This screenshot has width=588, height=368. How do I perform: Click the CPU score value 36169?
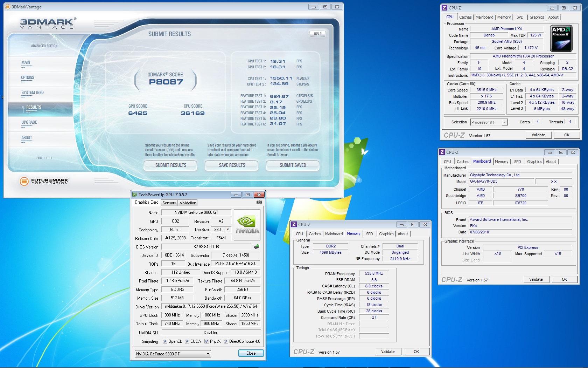[x=192, y=113]
